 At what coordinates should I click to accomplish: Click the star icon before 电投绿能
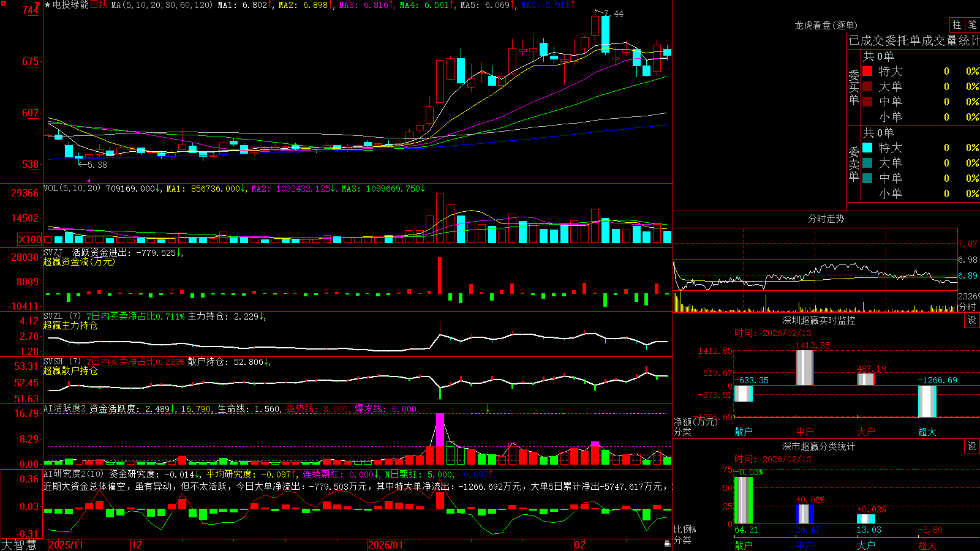(x=47, y=5)
